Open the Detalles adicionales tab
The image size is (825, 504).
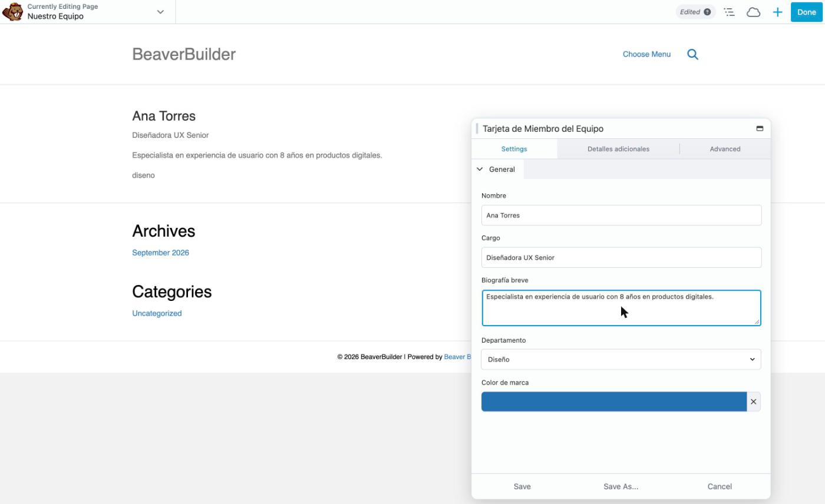618,149
